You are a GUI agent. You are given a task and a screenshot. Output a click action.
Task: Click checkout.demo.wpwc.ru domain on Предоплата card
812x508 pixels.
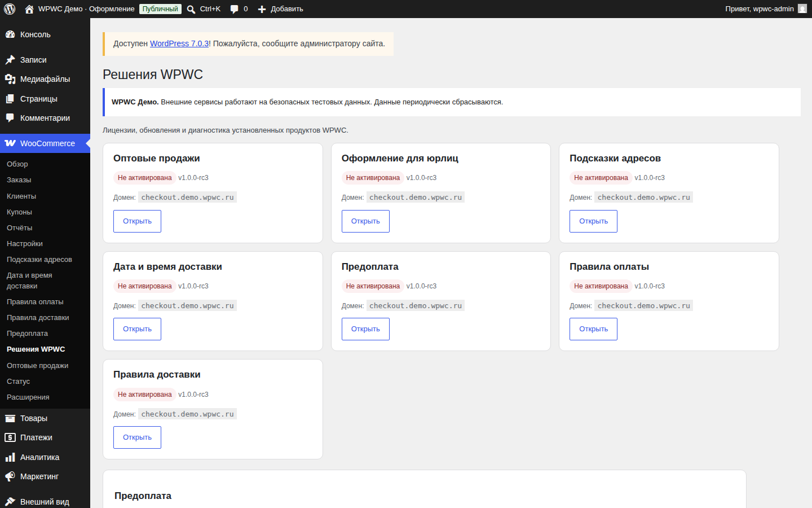pos(416,306)
